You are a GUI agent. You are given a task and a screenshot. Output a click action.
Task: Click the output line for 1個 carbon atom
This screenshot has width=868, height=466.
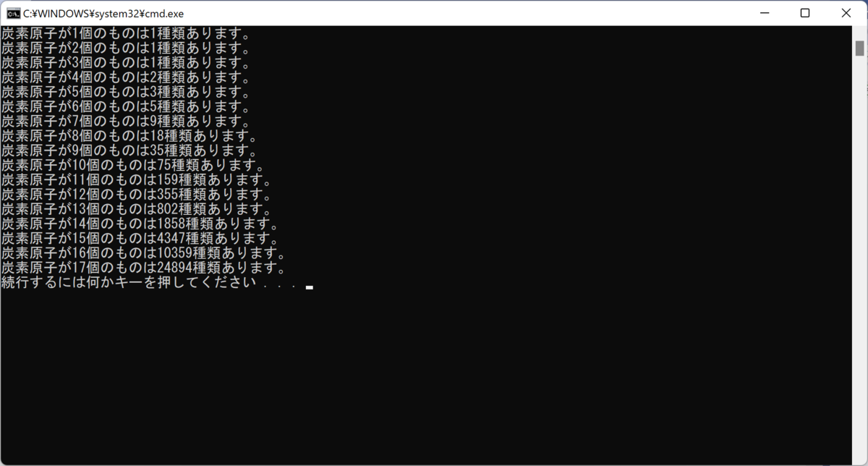tap(126, 33)
